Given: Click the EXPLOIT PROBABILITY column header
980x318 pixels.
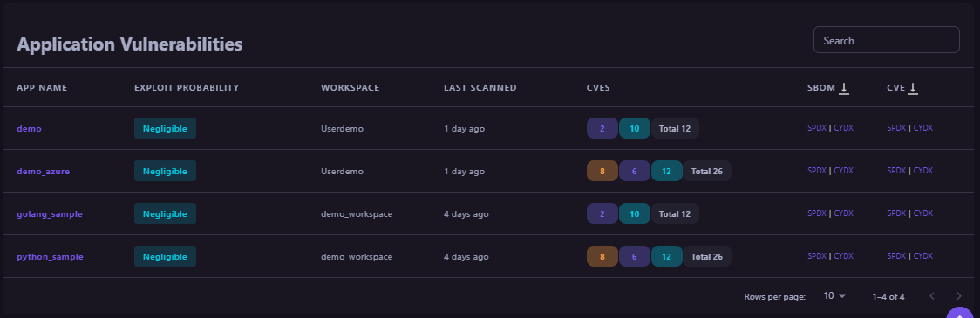Looking at the screenshot, I should coord(187,87).
